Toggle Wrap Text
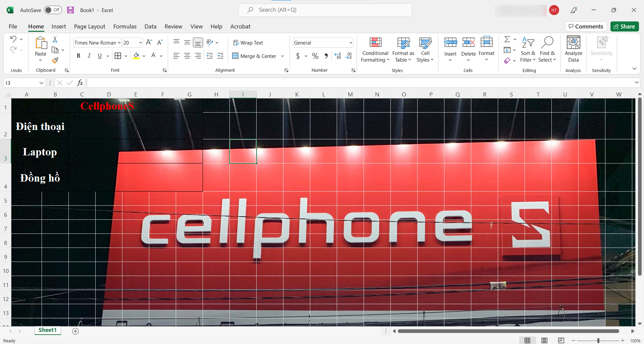Viewport: 644px width, 344px height. (x=248, y=43)
